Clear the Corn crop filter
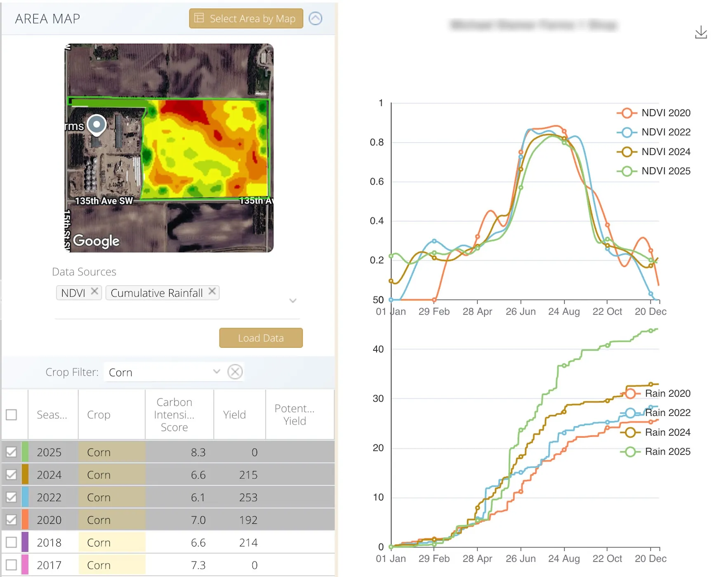The height and width of the screenshot is (577, 728). [235, 372]
